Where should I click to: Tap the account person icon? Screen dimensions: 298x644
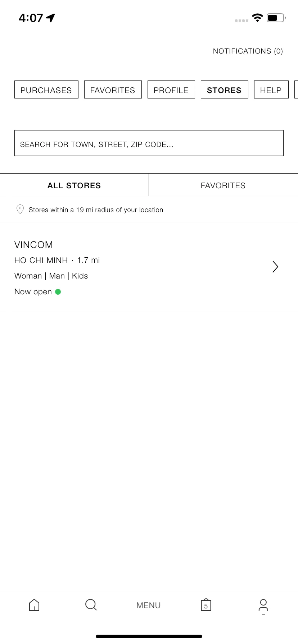coord(263,605)
